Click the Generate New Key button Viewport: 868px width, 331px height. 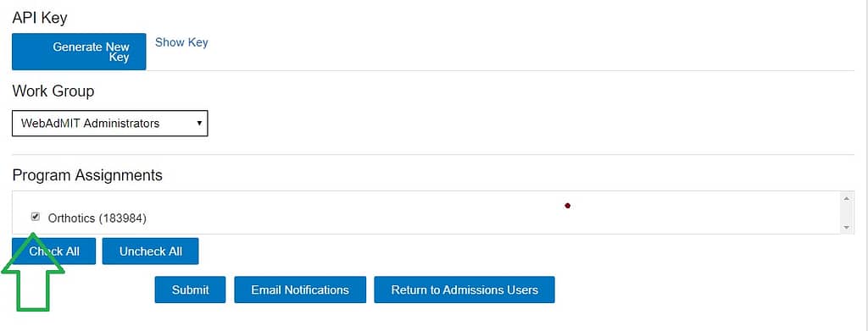pos(79,52)
